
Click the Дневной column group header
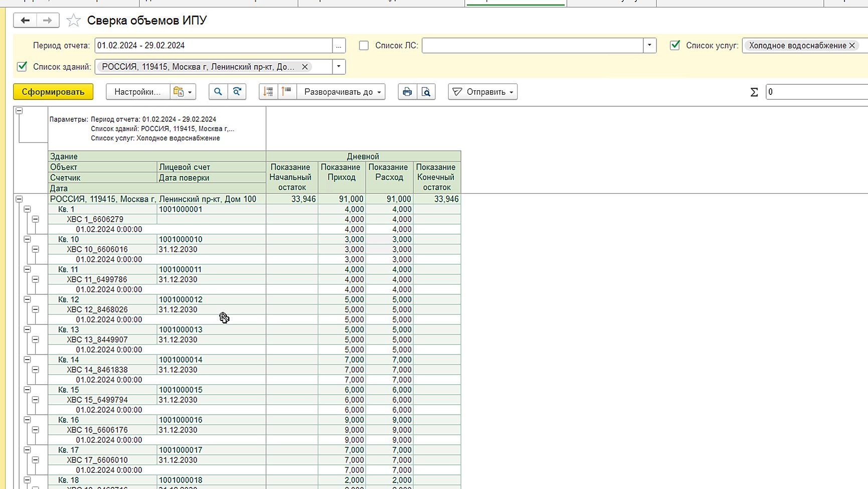click(x=363, y=156)
